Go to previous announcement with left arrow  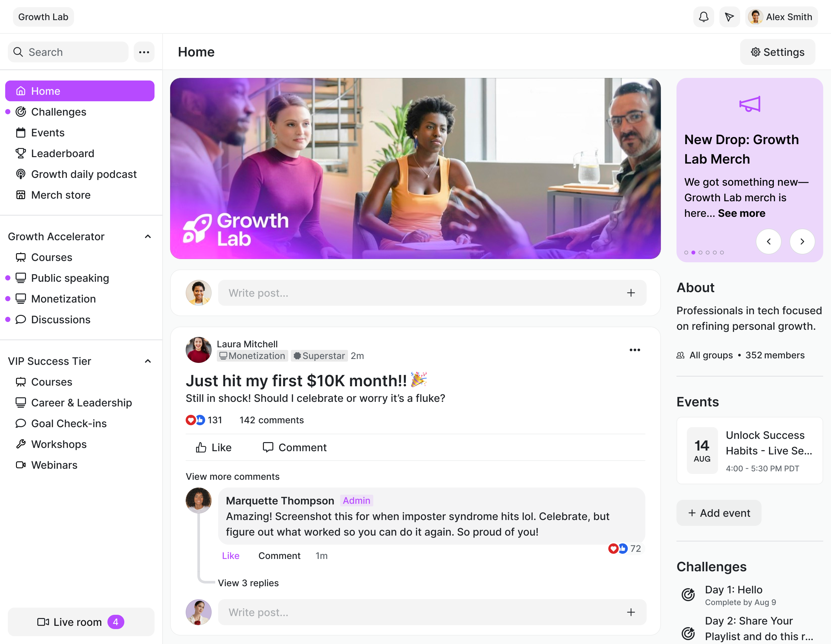[x=768, y=241]
